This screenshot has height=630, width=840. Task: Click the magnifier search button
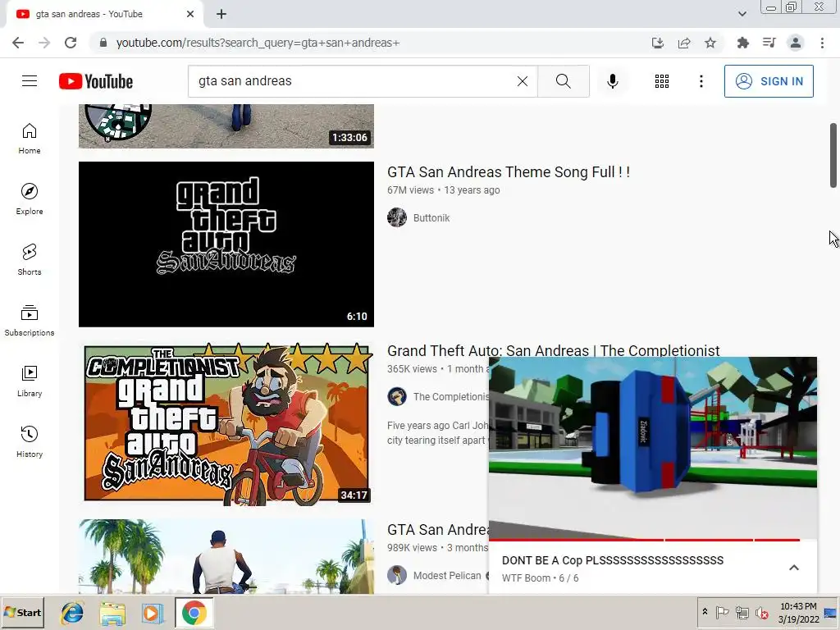coord(563,81)
